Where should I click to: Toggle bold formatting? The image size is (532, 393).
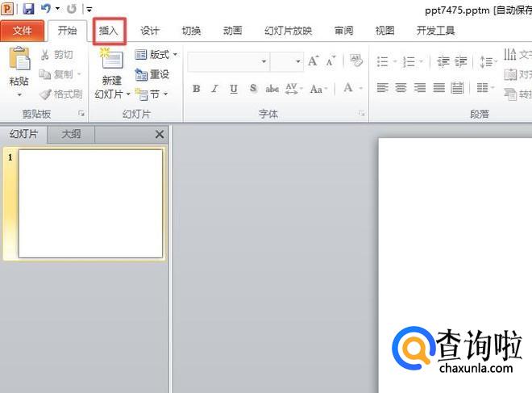(x=197, y=89)
